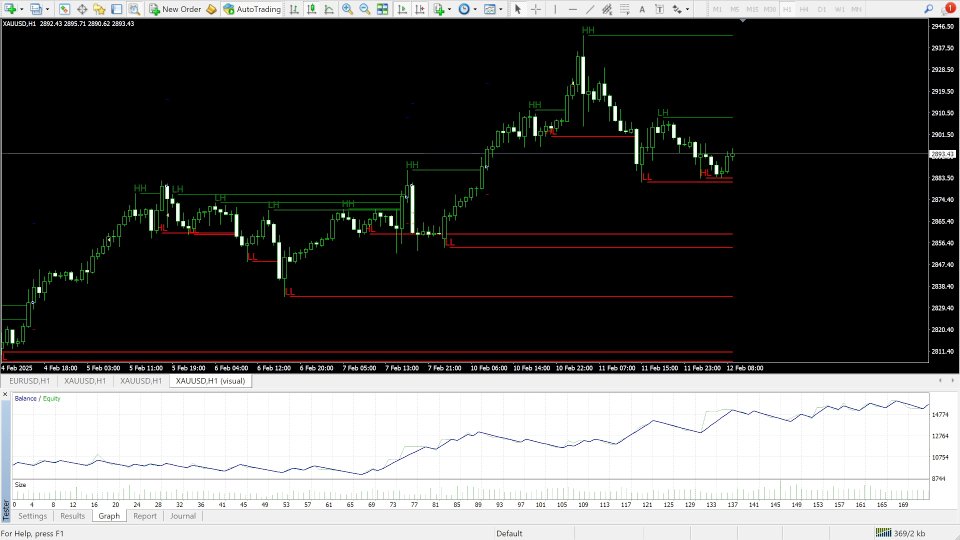
Task: Open MetaEditor via the yellow book icon
Action: [211, 9]
